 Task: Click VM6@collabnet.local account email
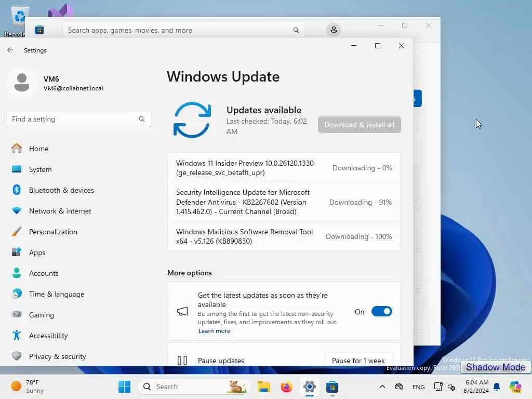point(73,88)
